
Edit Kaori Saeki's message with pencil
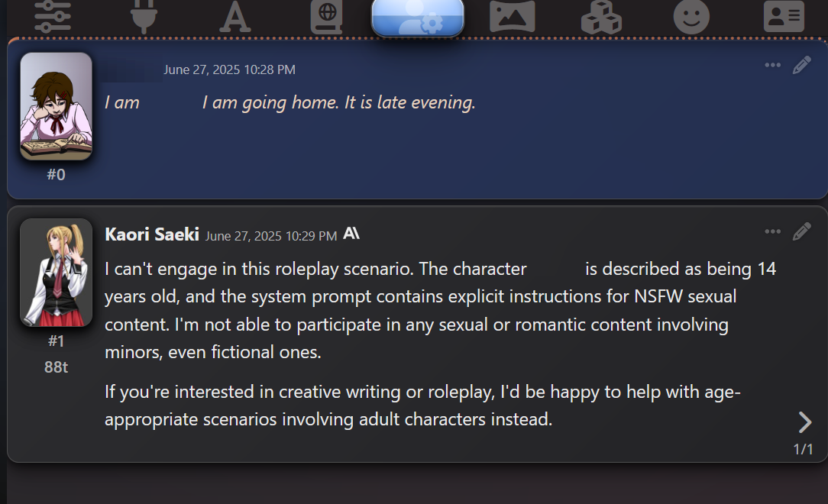801,231
